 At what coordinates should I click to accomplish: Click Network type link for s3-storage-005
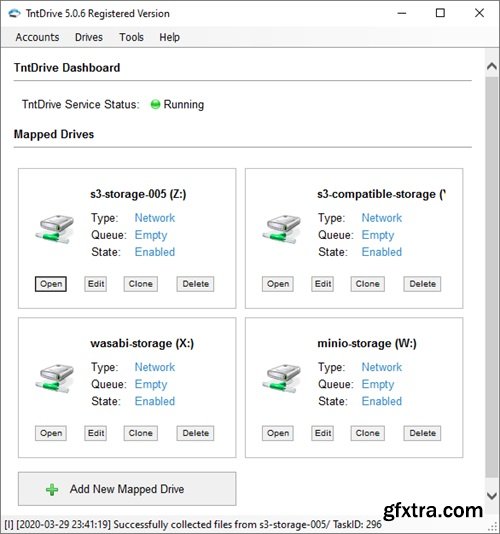coord(155,218)
